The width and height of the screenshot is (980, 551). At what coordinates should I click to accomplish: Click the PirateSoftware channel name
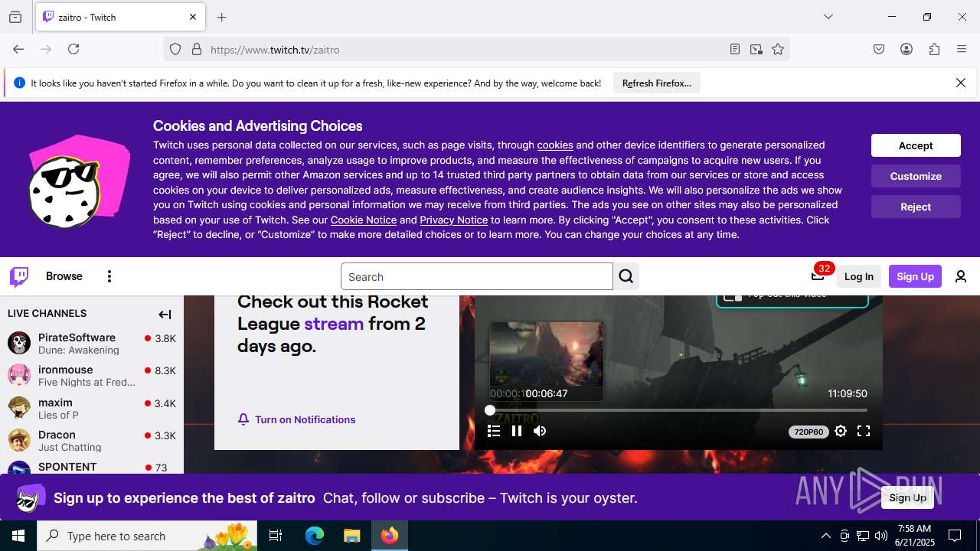(77, 337)
